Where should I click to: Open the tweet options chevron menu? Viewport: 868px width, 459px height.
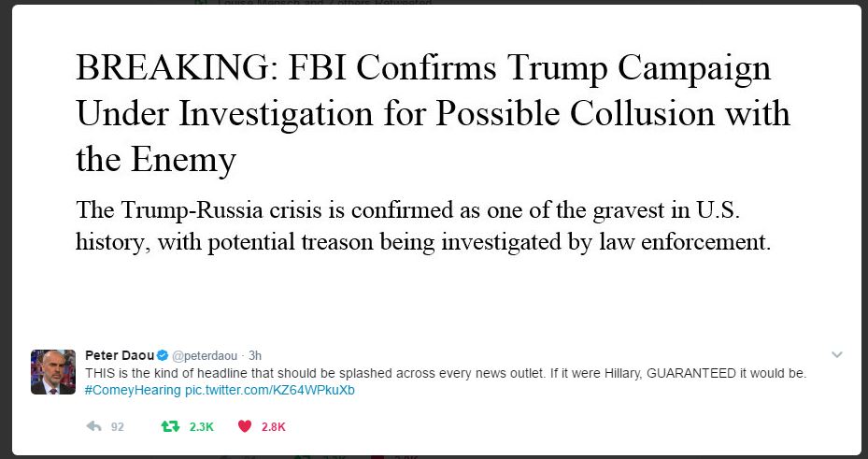837,354
